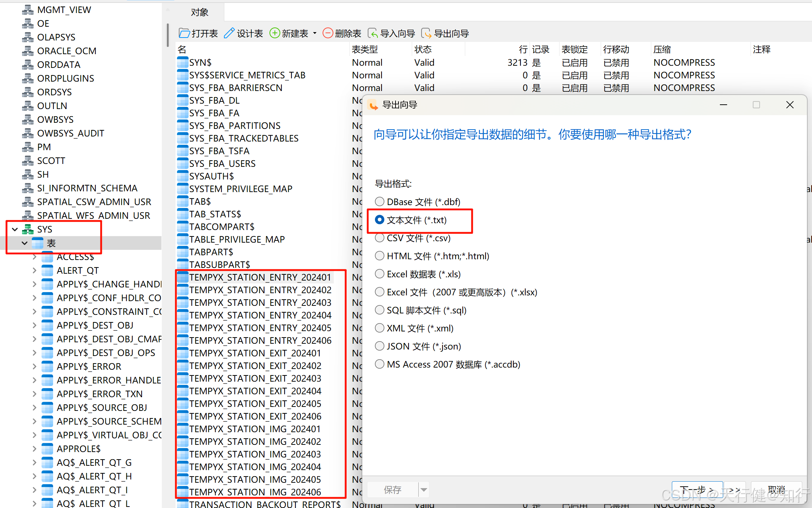This screenshot has height=508, width=812.
Task: Open the Export Wizard toolbar icon
Action: pos(426,34)
